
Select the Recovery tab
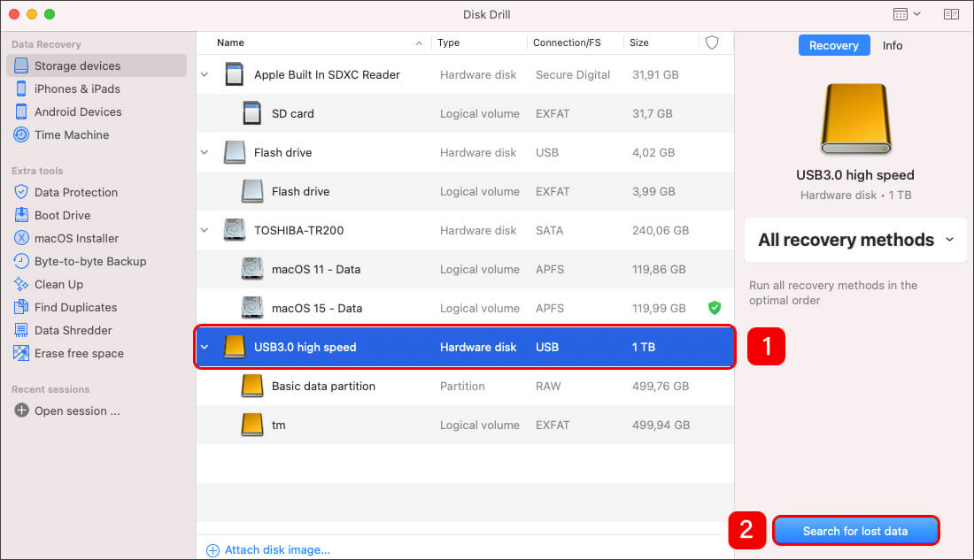(833, 45)
